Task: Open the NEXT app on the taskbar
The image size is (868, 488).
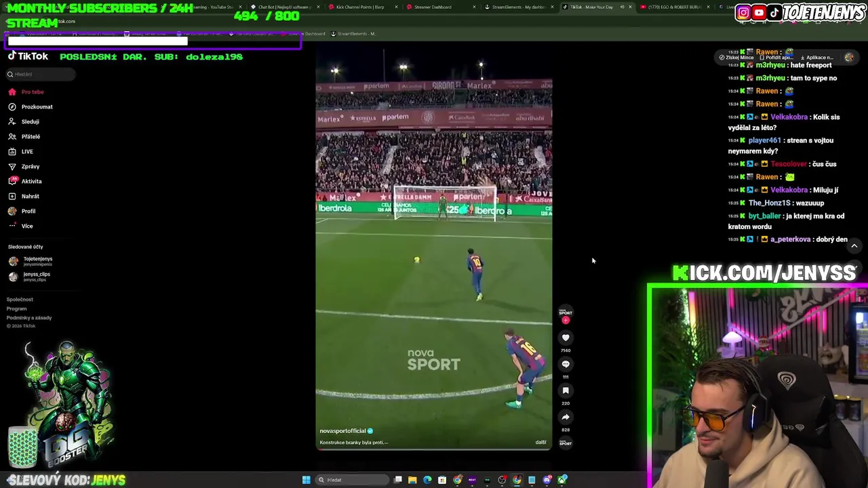Action: tap(472, 480)
